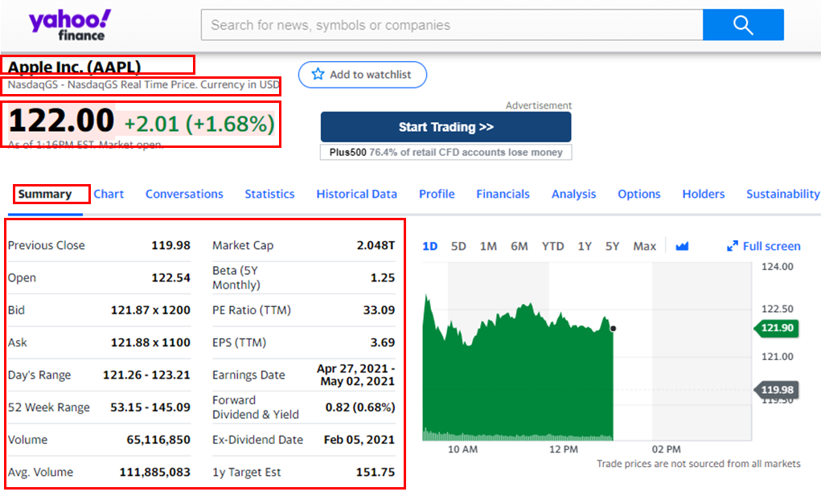Select the 1M chart range

[488, 246]
